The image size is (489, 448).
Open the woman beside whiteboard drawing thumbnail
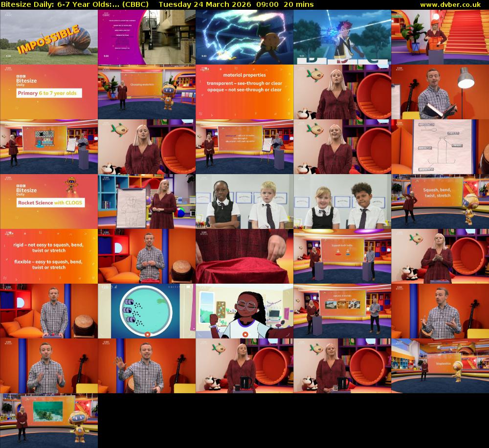pyautogui.click(x=147, y=202)
